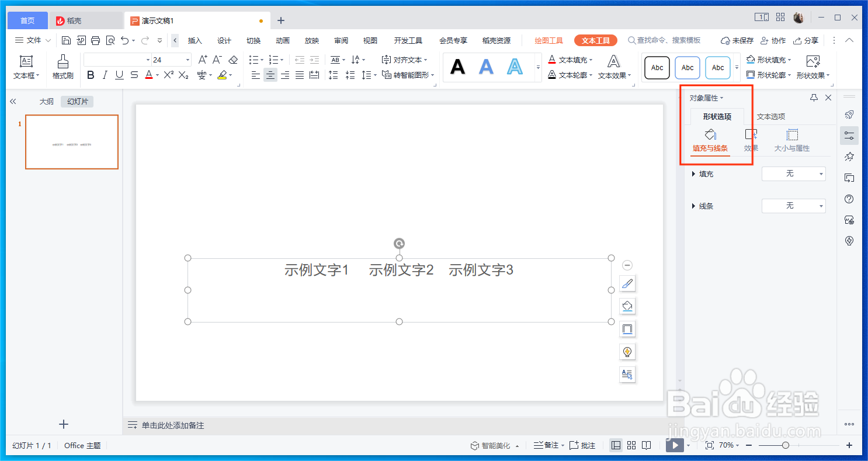Open Office 主题 from the status bar
This screenshot has height=461, width=868.
(x=82, y=445)
